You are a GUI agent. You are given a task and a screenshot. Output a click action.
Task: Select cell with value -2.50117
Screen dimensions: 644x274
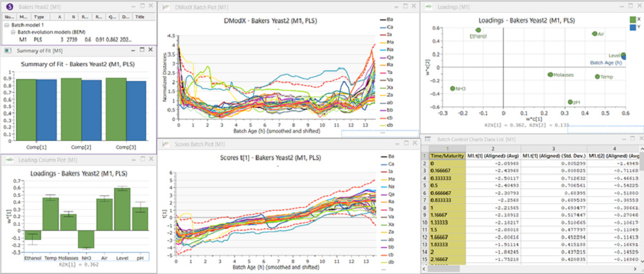[x=493, y=178]
